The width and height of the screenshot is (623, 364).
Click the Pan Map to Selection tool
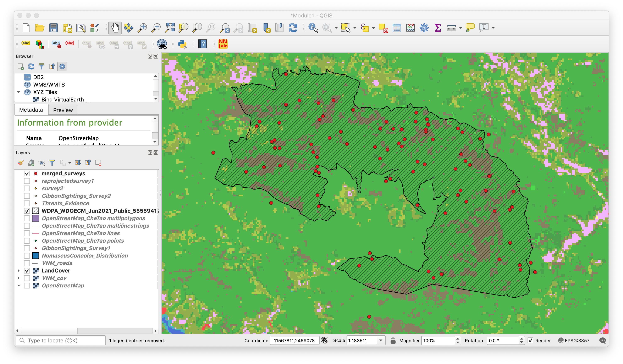coord(128,28)
